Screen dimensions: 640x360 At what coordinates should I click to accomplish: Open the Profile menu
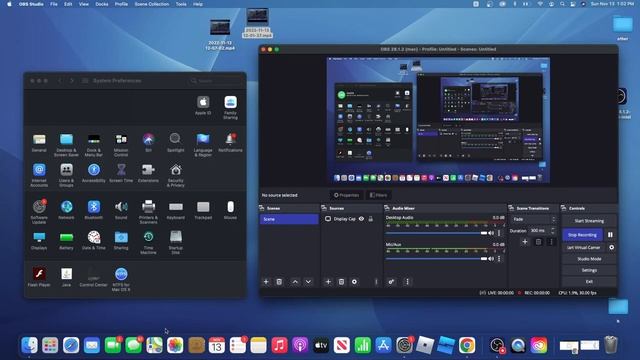(x=121, y=4)
